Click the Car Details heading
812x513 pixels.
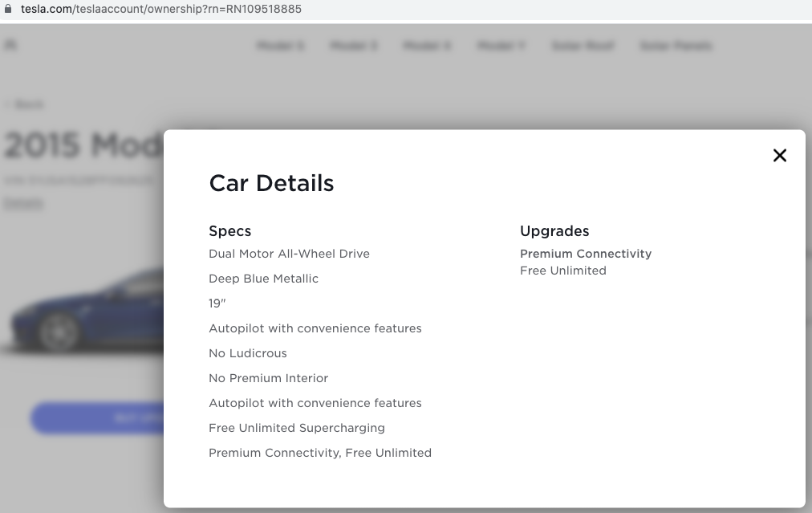pos(271,183)
